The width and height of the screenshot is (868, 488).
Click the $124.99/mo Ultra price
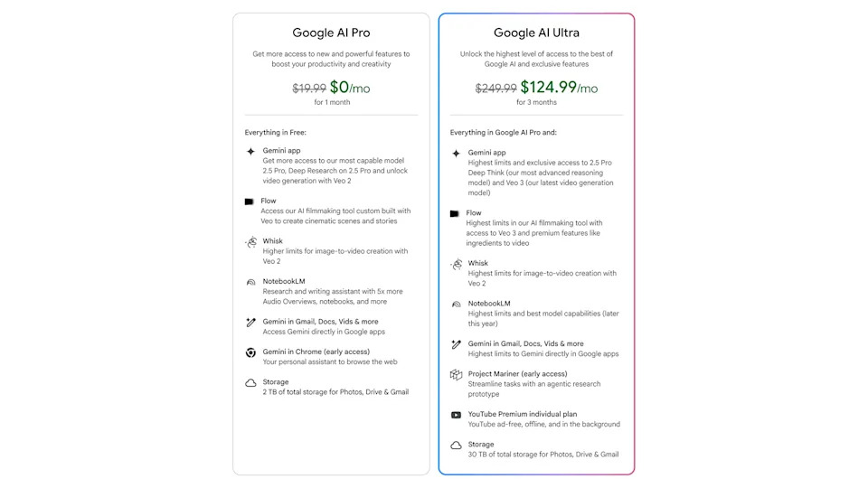coord(559,88)
